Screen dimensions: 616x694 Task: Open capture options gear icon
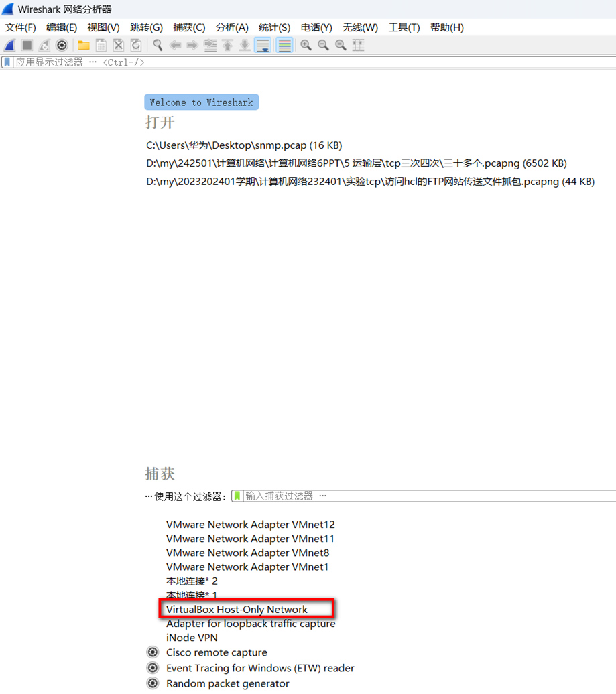click(62, 45)
